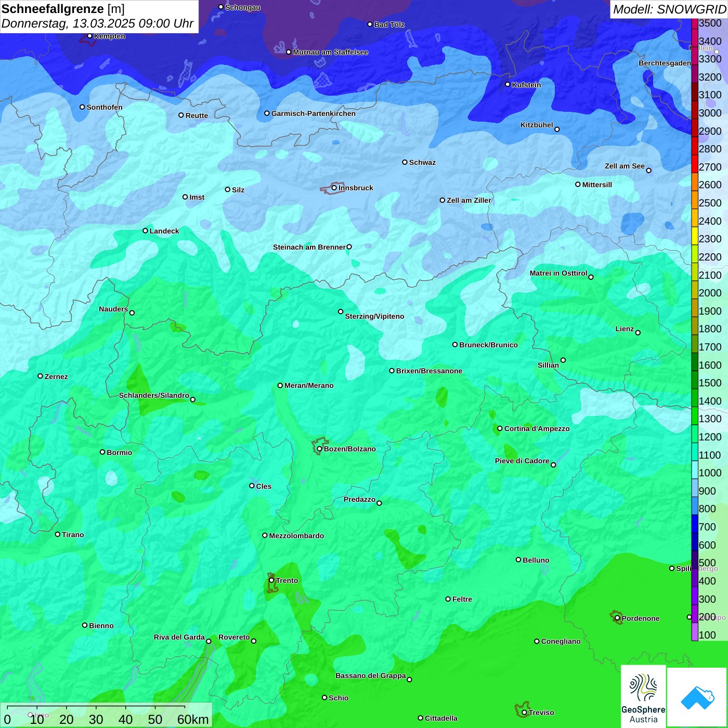Click the Tirano location dot
The image size is (728, 728).
(58, 534)
